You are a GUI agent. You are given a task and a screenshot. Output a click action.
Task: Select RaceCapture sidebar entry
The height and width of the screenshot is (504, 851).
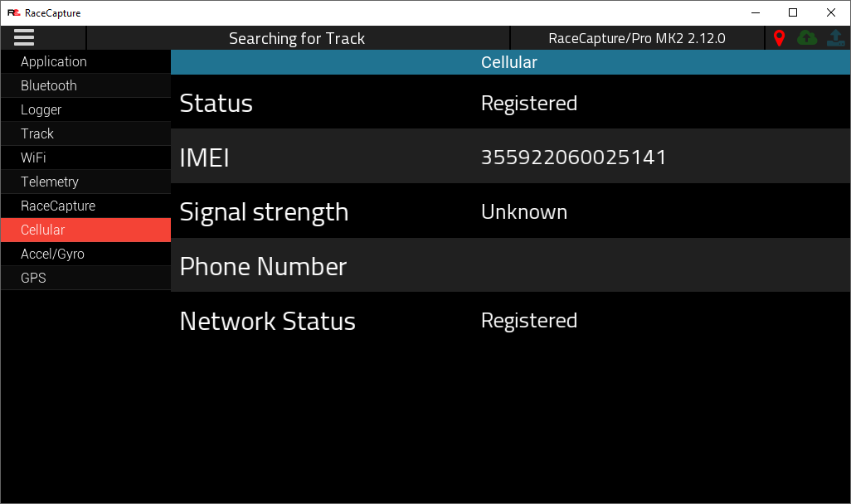[85, 206]
